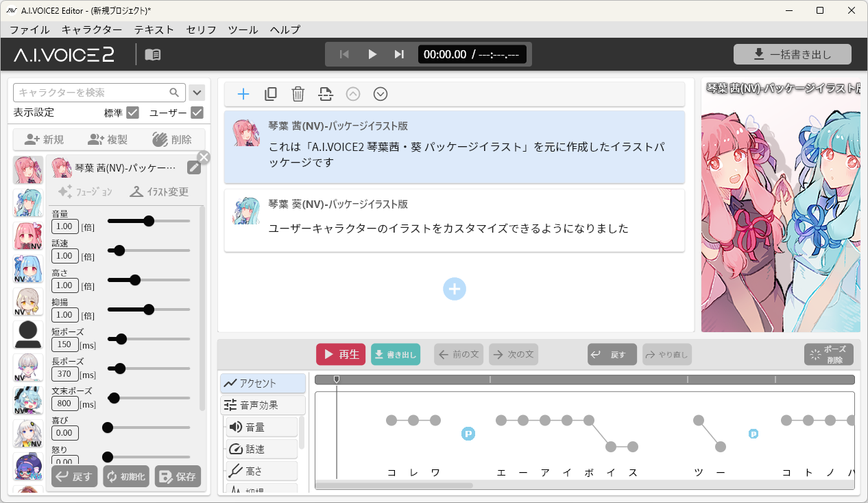This screenshot has width=868, height=503.
Task: Open the セリフ menu
Action: pyautogui.click(x=201, y=30)
